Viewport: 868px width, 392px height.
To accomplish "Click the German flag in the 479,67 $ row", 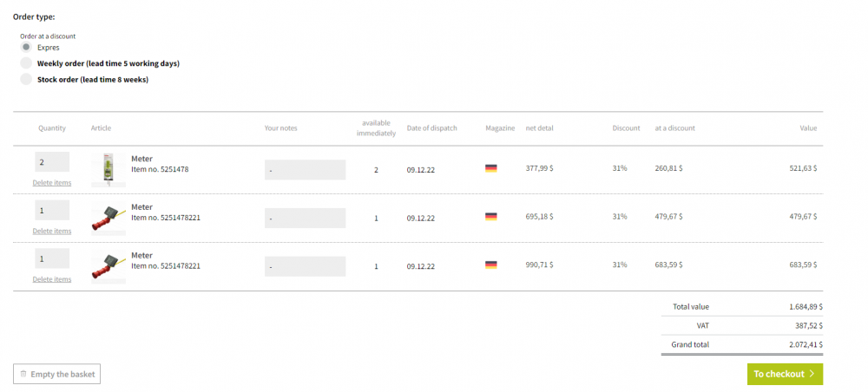I will 491,217.
